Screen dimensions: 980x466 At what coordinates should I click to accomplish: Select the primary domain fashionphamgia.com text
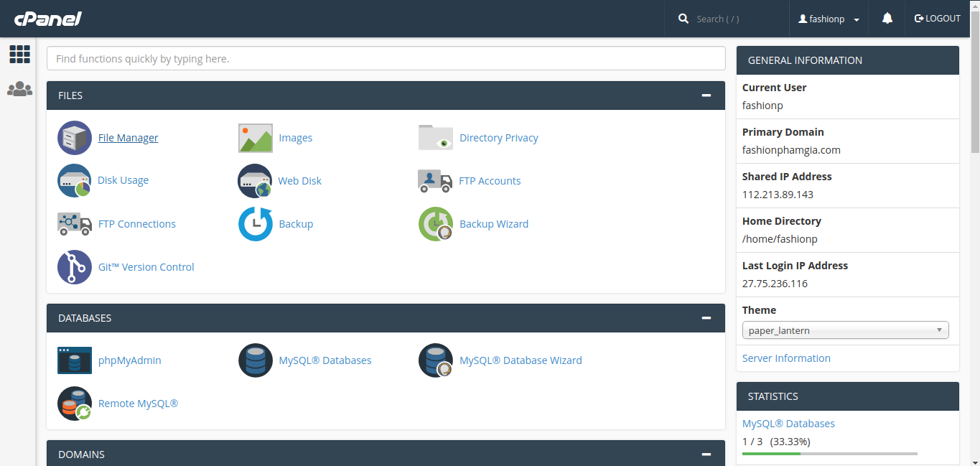coord(791,150)
